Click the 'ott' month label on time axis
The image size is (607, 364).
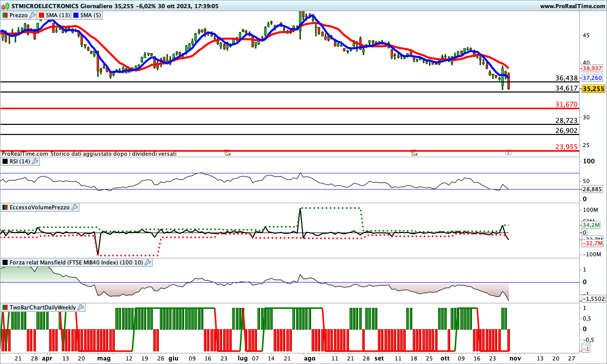point(445,358)
